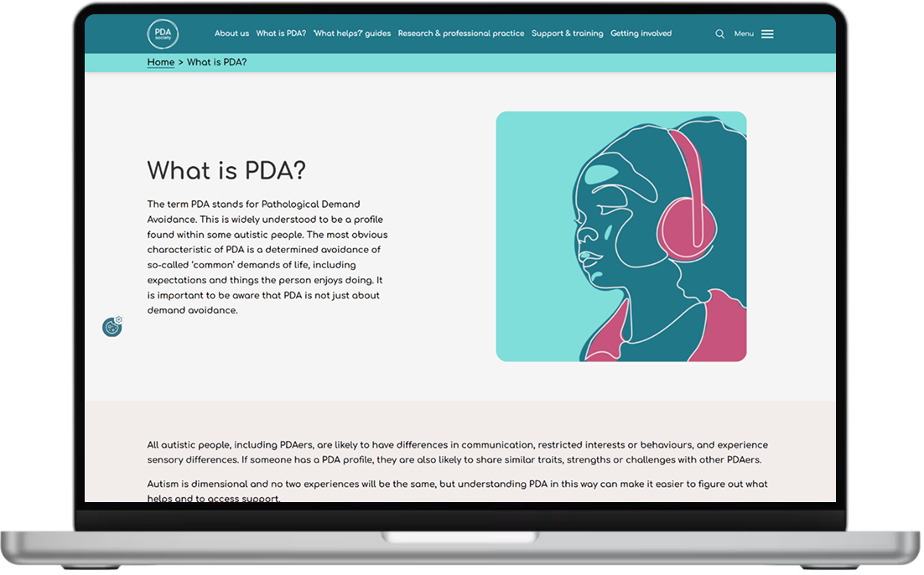Open cookie settings badge icon
Viewport: 924px width, 575px height.
click(112, 327)
